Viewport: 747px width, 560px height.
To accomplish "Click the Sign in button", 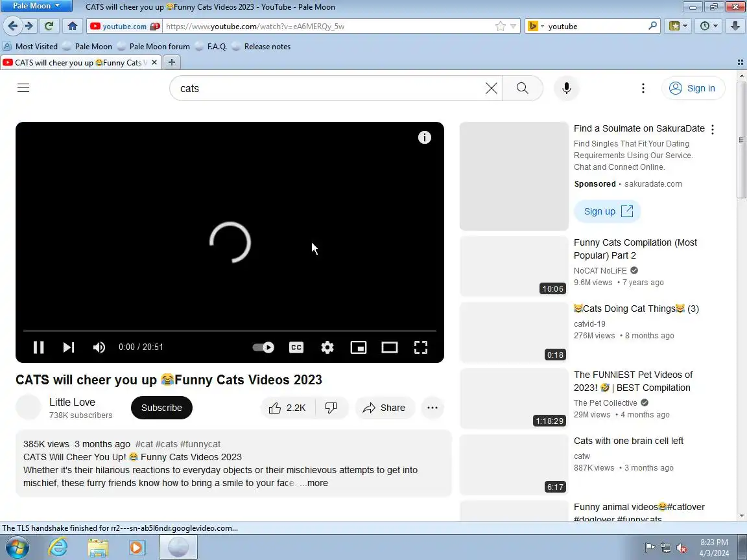I will 693,88.
